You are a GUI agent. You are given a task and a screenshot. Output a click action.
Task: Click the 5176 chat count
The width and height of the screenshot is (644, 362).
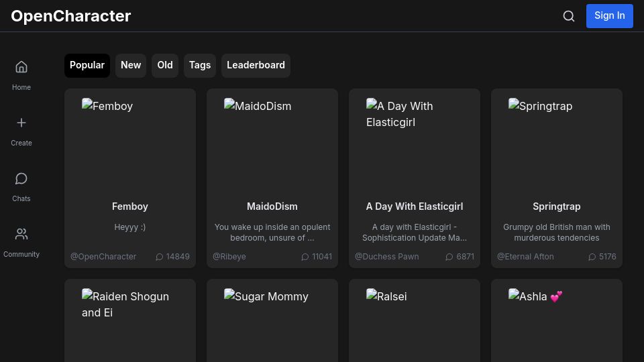point(608,257)
